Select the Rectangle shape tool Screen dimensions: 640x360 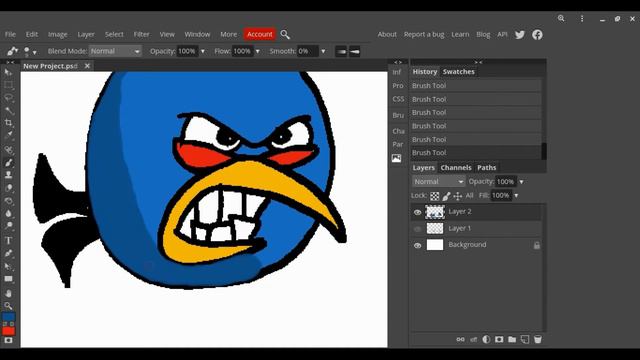point(8,279)
